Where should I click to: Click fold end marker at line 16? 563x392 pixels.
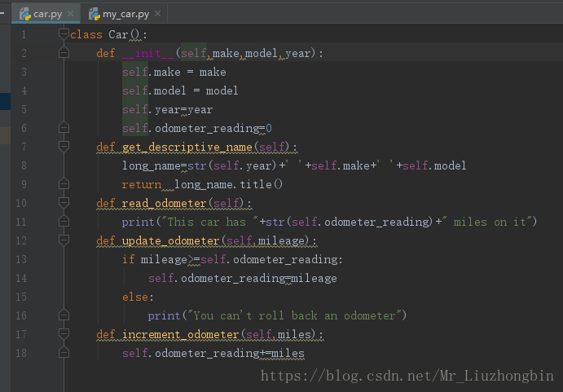coord(64,315)
